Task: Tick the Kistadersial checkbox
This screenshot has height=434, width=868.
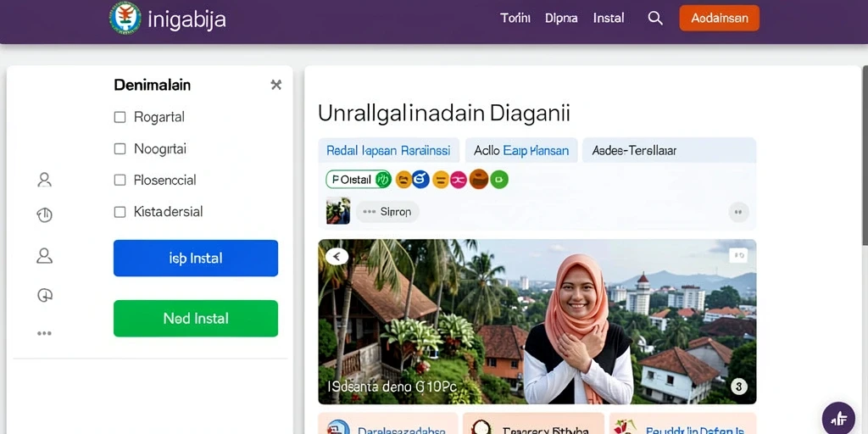Action: pos(120,212)
